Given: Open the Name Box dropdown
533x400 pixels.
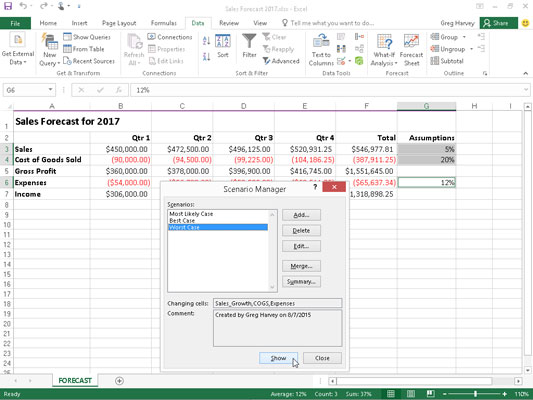Looking at the screenshot, I should point(50,90).
